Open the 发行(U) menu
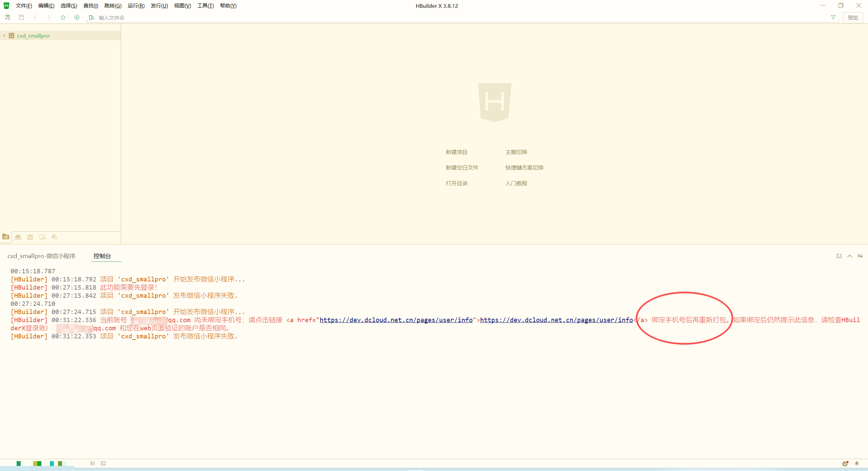868x471 pixels. point(159,6)
